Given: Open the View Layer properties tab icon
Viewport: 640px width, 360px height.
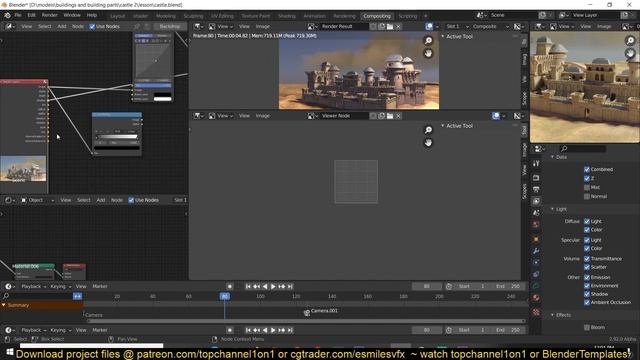Looking at the screenshot, I should 536,201.
